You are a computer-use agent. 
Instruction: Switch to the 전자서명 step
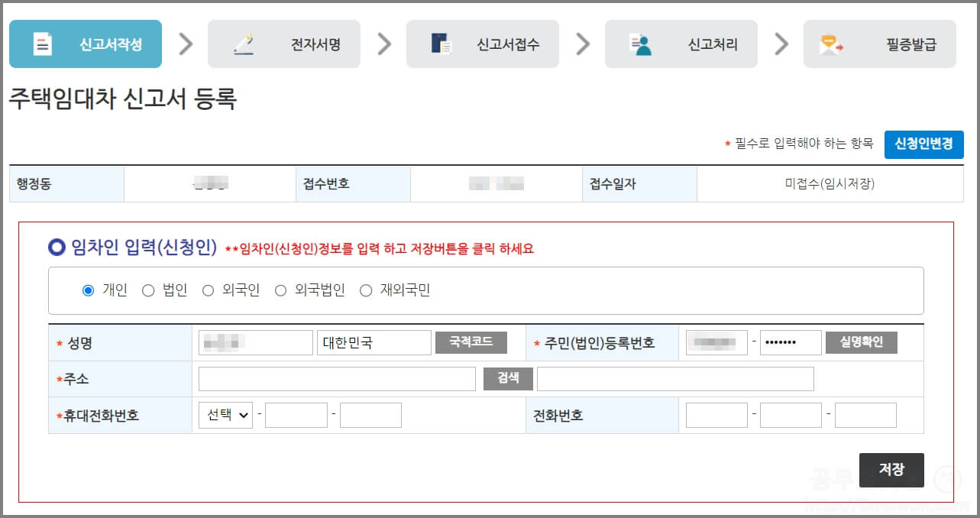(283, 44)
